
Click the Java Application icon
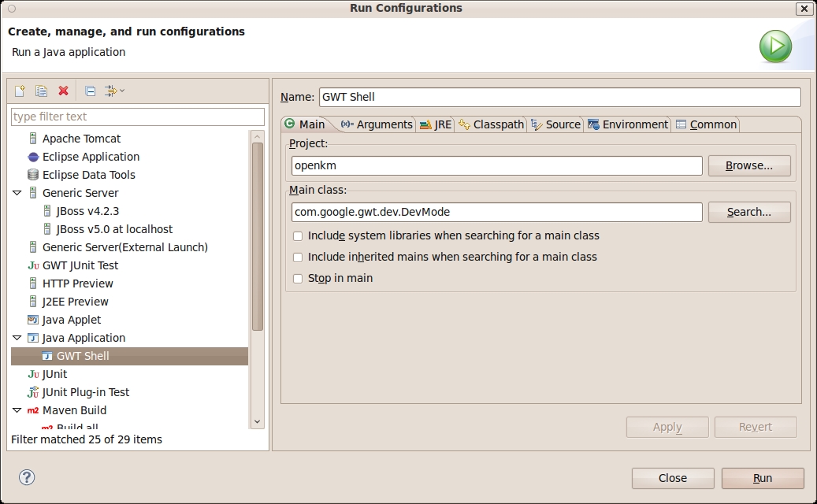(x=33, y=338)
